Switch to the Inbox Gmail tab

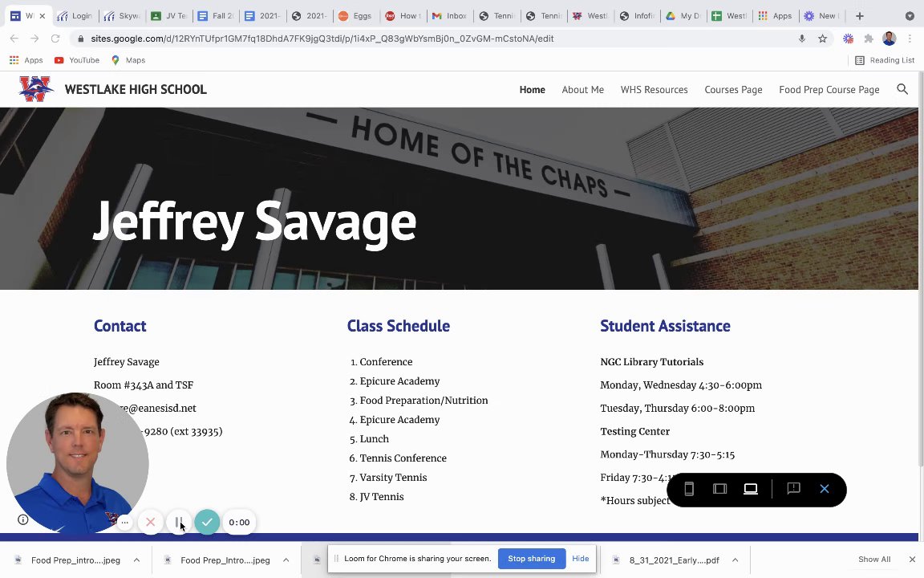(450, 16)
